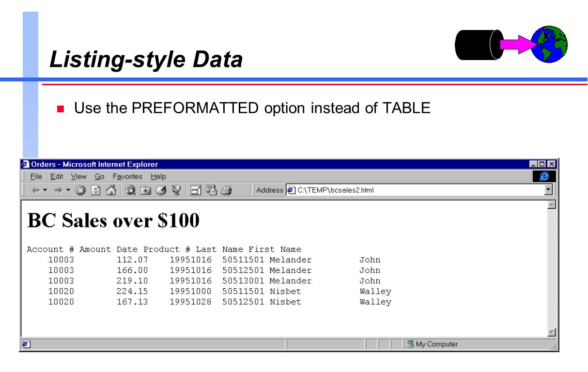Expand the Forward button dropdown arrow
The width and height of the screenshot is (588, 372).
pyautogui.click(x=68, y=190)
